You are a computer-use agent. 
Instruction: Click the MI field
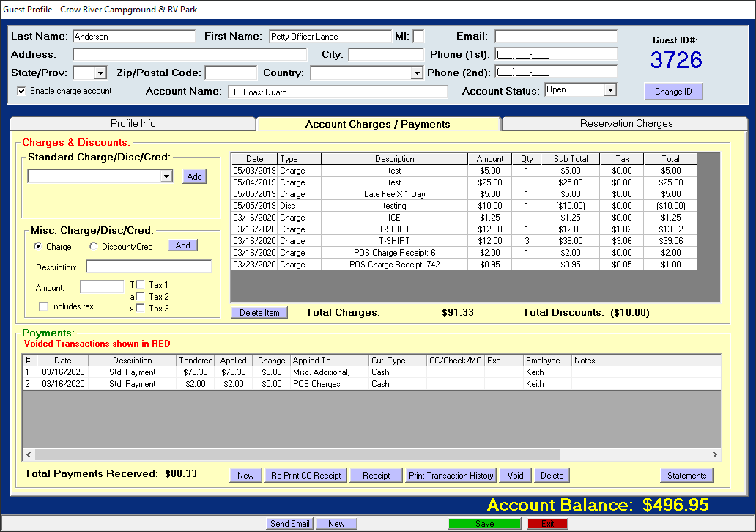click(x=418, y=36)
